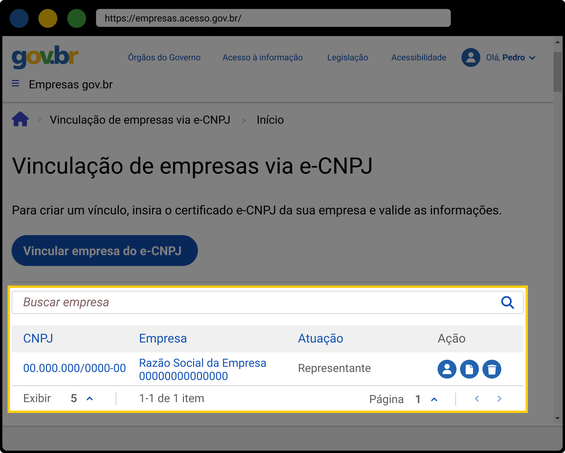565x453 pixels.
Task: Click the page vertical scrollbar
Action: [557, 231]
